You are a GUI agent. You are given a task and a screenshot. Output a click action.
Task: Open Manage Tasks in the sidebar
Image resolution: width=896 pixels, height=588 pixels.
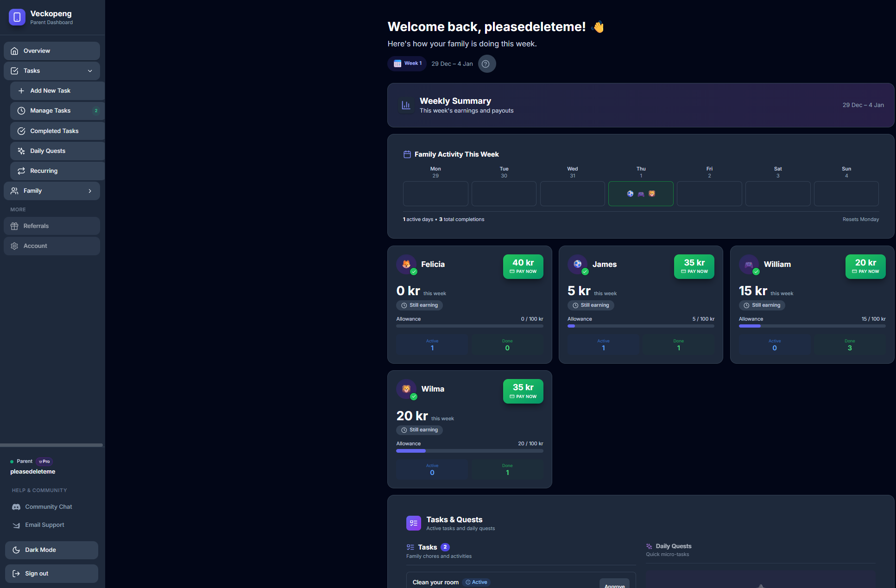pyautogui.click(x=50, y=111)
